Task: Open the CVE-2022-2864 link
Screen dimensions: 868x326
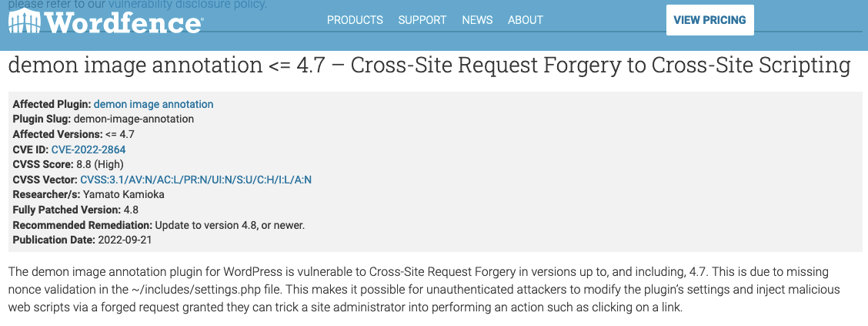Action: 88,150
